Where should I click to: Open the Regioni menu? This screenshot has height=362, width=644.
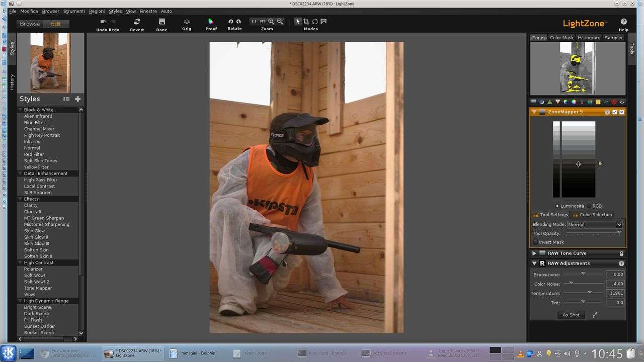pyautogui.click(x=97, y=11)
